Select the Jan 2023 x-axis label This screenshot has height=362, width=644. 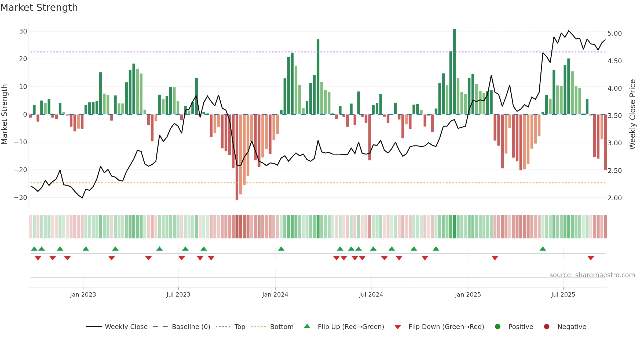pos(83,294)
